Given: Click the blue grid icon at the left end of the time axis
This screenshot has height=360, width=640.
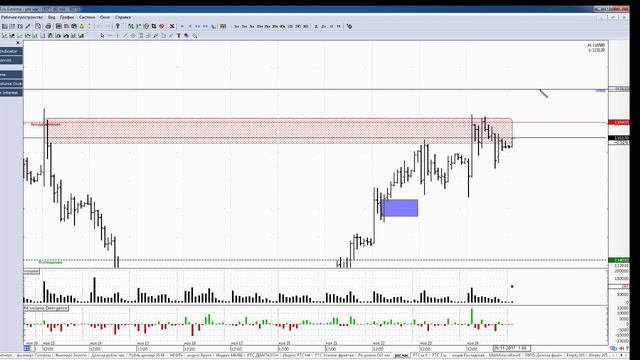Looking at the screenshot, I should click(x=27, y=349).
